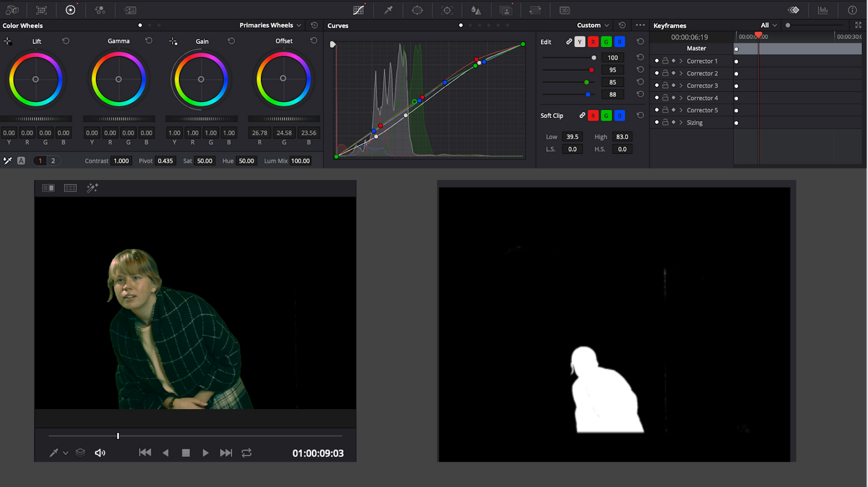Viewport: 868px width, 487px height.
Task: Reset the Gamma wheel
Action: tap(149, 41)
